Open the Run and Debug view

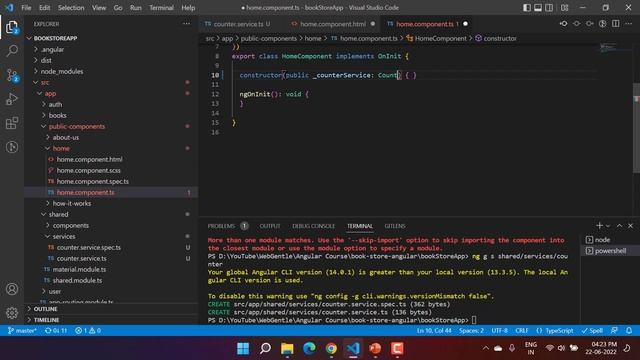pos(12,99)
